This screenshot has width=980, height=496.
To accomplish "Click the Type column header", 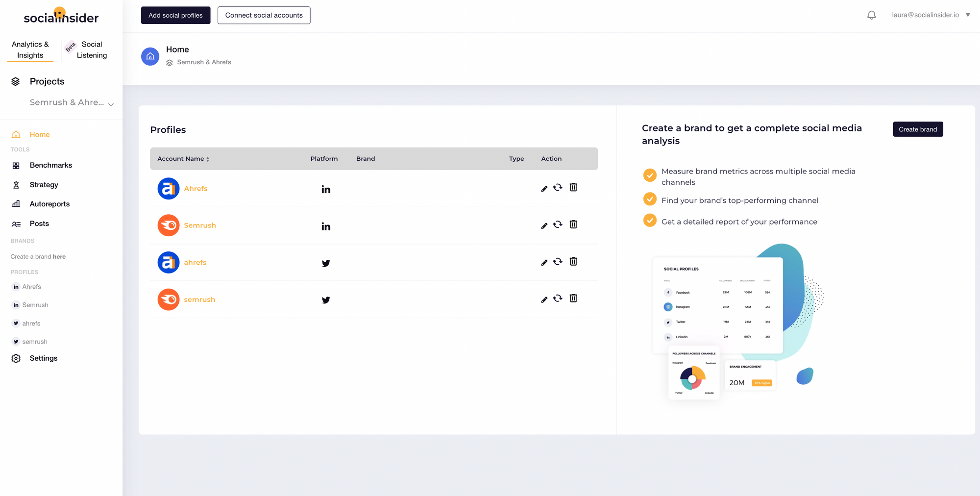I will pos(516,159).
